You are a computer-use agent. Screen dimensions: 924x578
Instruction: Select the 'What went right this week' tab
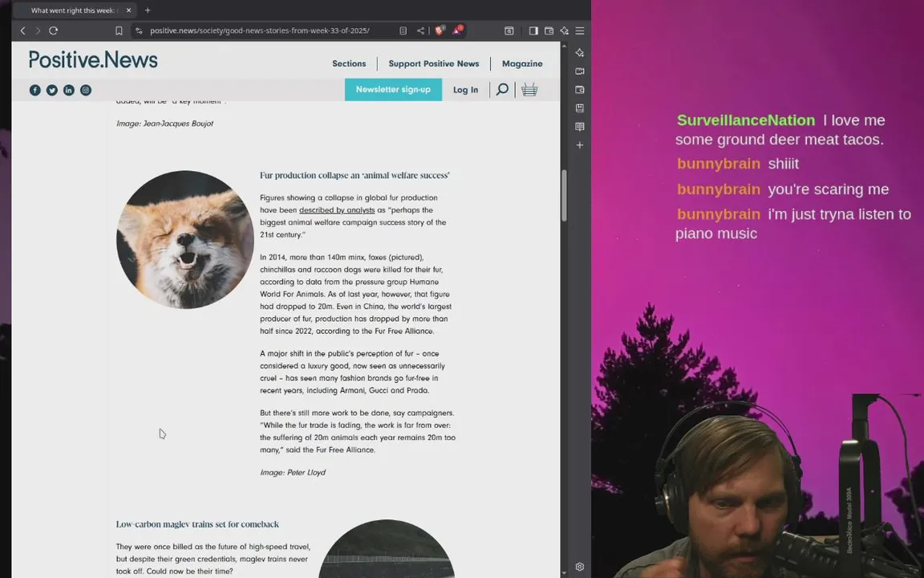pos(75,10)
